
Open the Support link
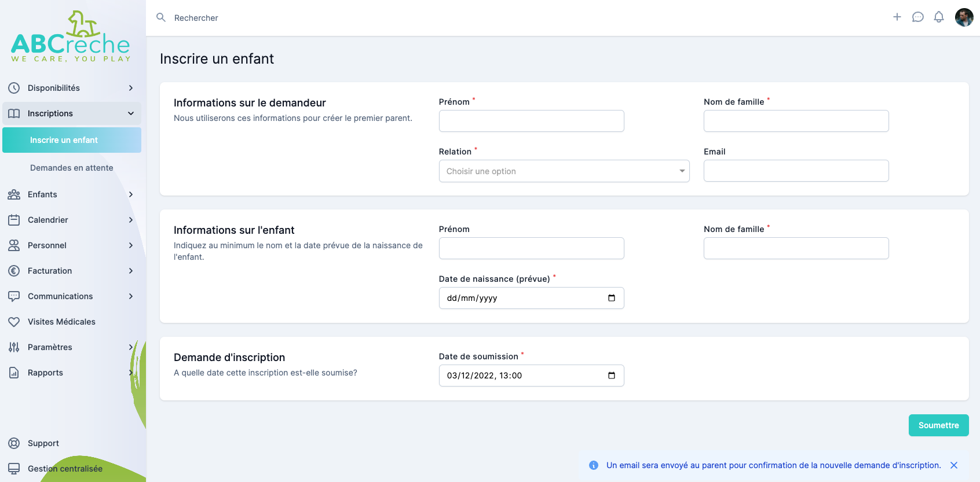43,443
